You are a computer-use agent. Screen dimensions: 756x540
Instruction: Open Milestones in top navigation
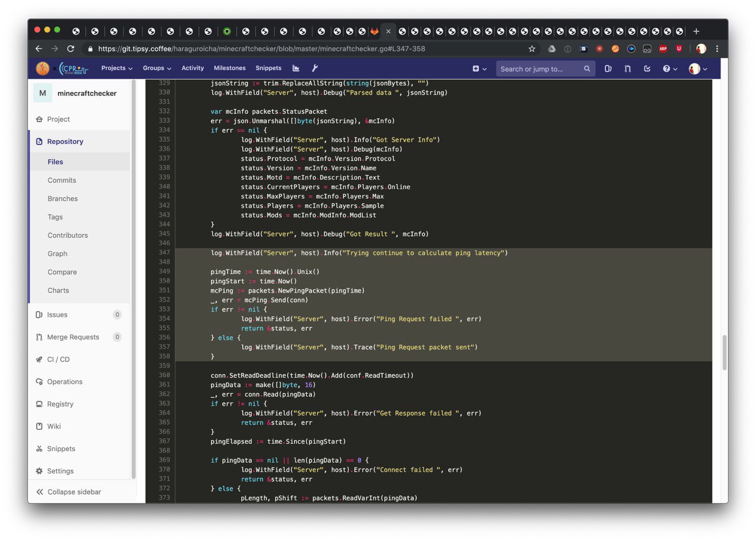point(230,68)
